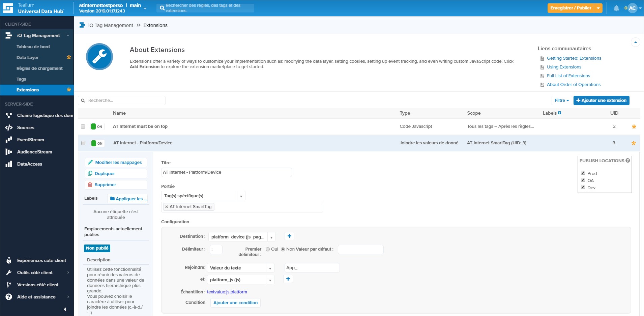Click into the Titre input field
This screenshot has height=316, width=644.
pos(226,172)
